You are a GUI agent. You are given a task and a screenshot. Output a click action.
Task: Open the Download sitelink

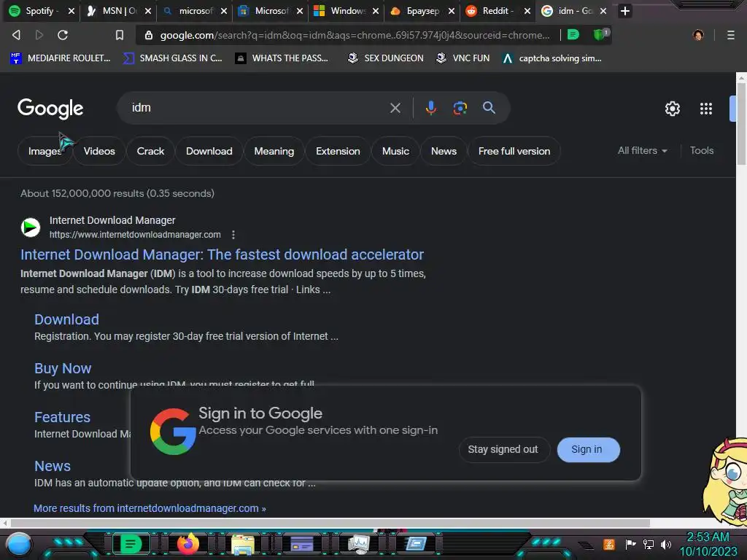(66, 319)
